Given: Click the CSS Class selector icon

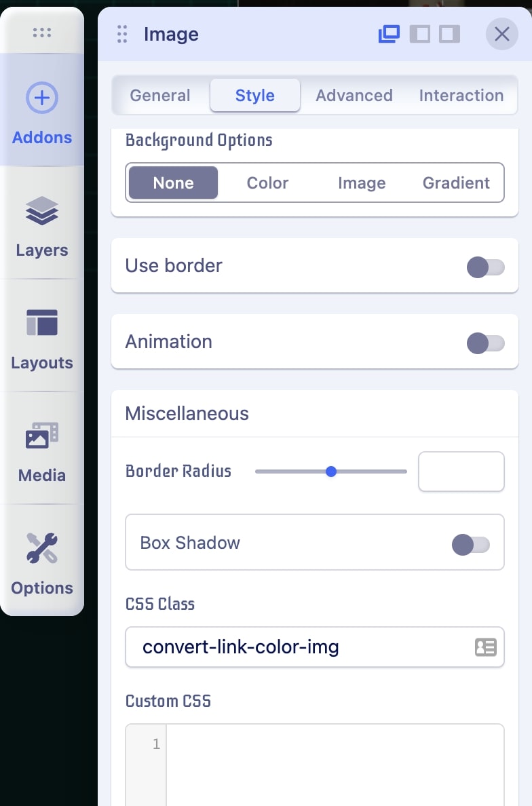Looking at the screenshot, I should click(x=485, y=647).
